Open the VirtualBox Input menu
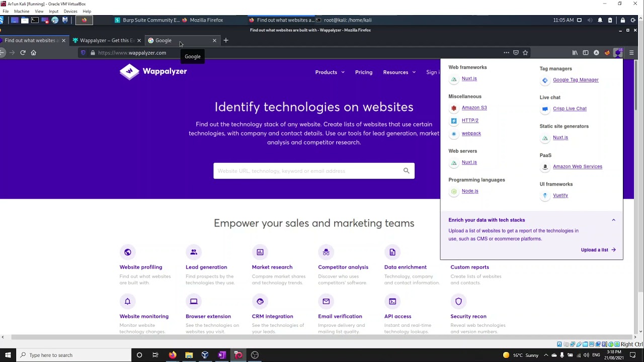 53,11
